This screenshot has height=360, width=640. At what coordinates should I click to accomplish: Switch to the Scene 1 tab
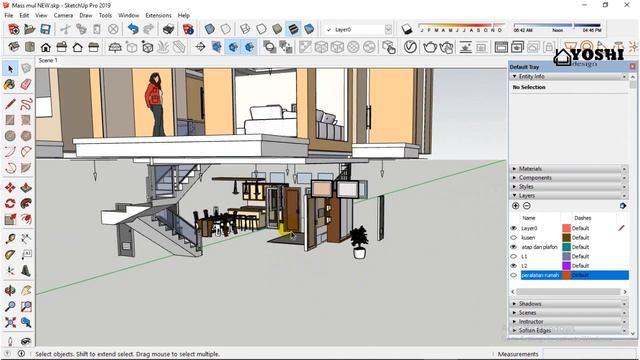(48, 60)
